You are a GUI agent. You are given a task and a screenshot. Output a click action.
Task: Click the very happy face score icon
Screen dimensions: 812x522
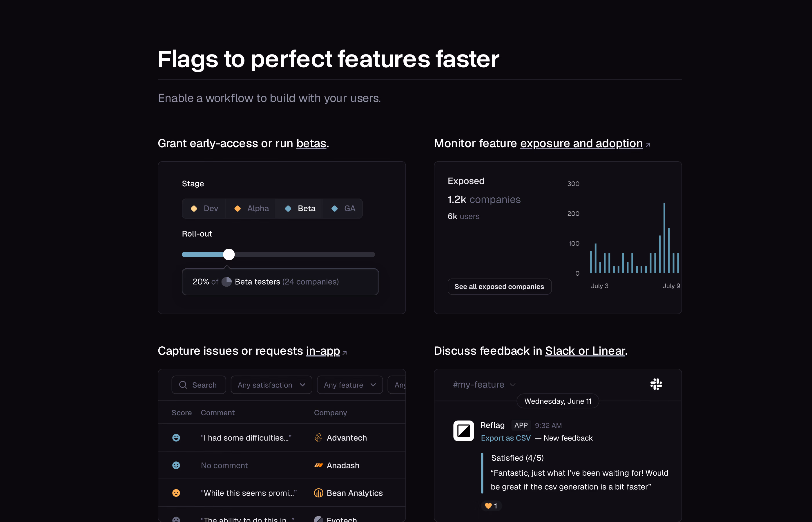(x=176, y=438)
